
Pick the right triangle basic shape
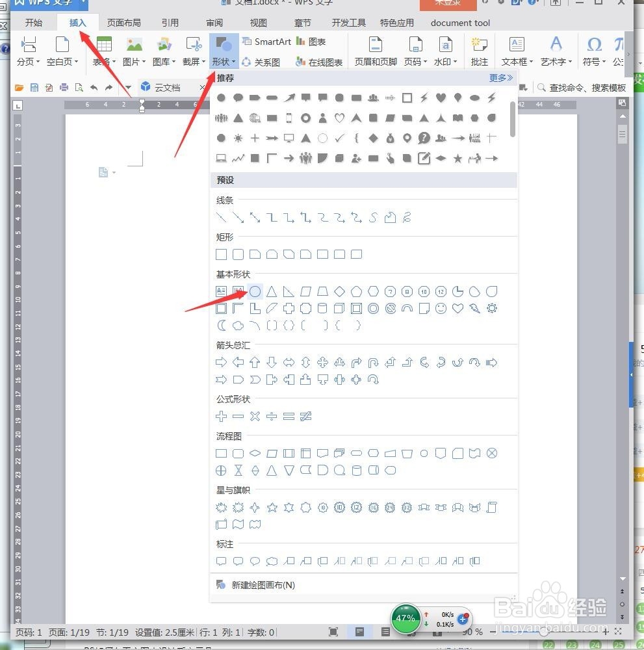pyautogui.click(x=289, y=291)
